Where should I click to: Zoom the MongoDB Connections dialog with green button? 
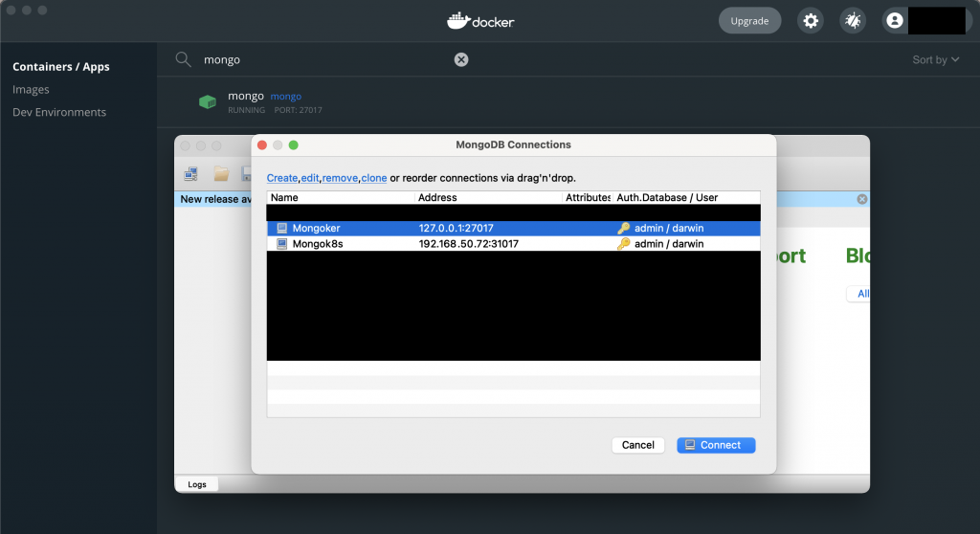(293, 145)
